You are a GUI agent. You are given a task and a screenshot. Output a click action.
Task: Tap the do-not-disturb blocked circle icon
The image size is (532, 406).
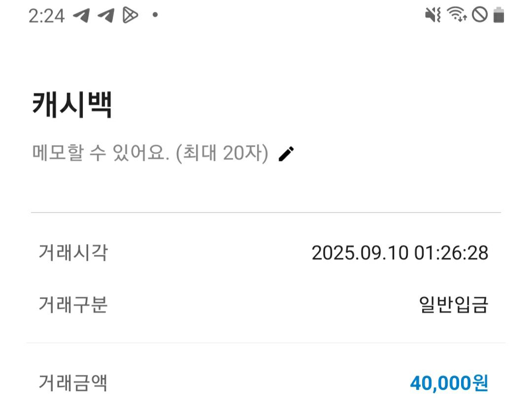[x=480, y=15]
